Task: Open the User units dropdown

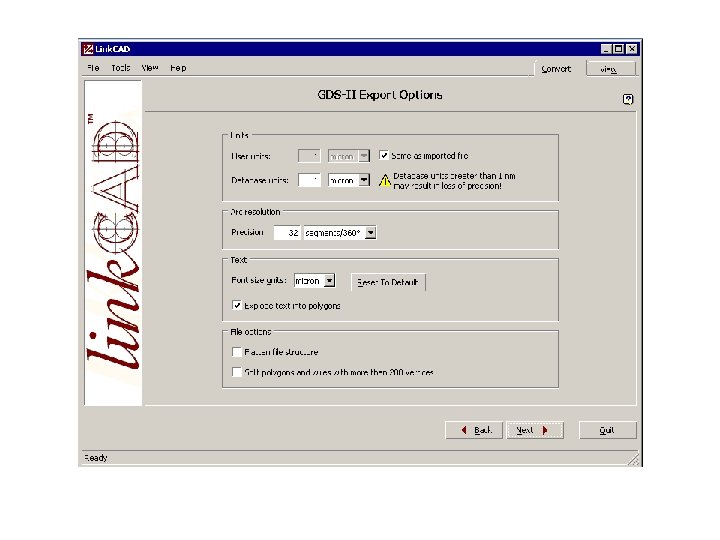Action: [364, 156]
